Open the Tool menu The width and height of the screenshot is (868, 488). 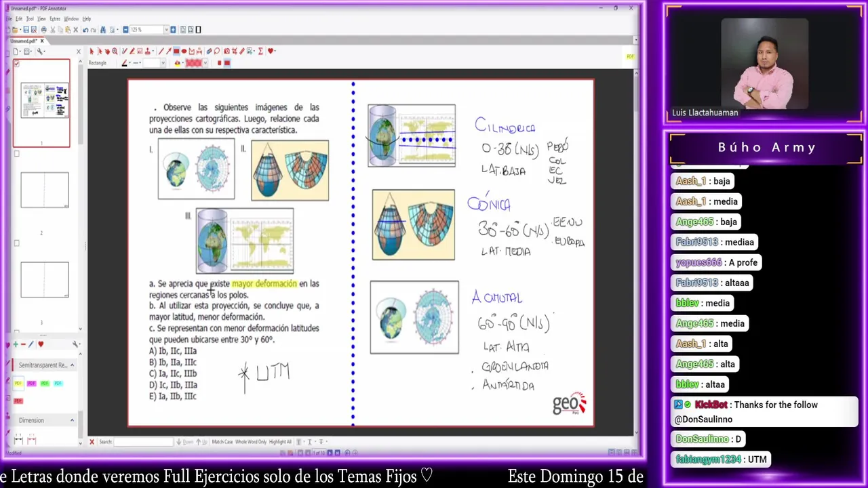click(x=30, y=19)
